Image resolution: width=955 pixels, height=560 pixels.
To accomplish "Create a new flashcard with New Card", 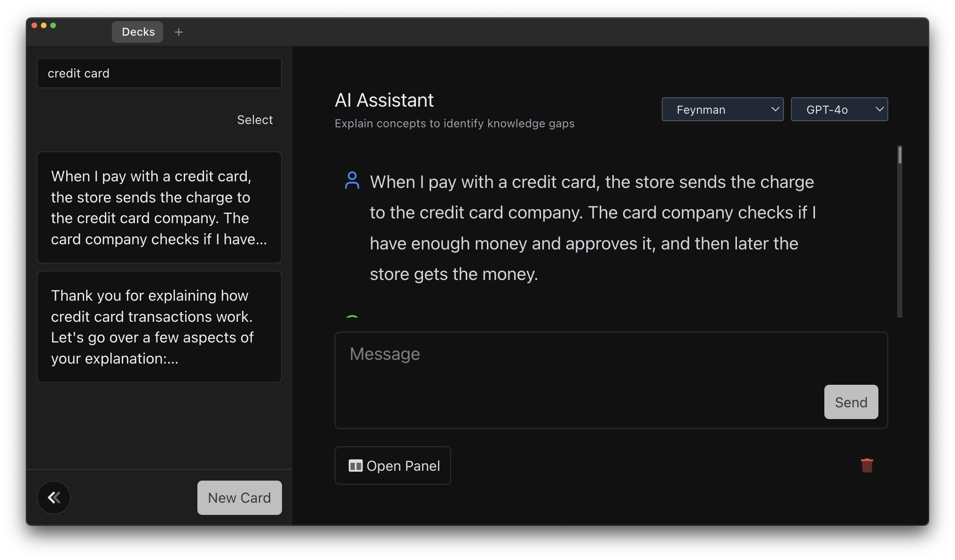I will pyautogui.click(x=239, y=498).
